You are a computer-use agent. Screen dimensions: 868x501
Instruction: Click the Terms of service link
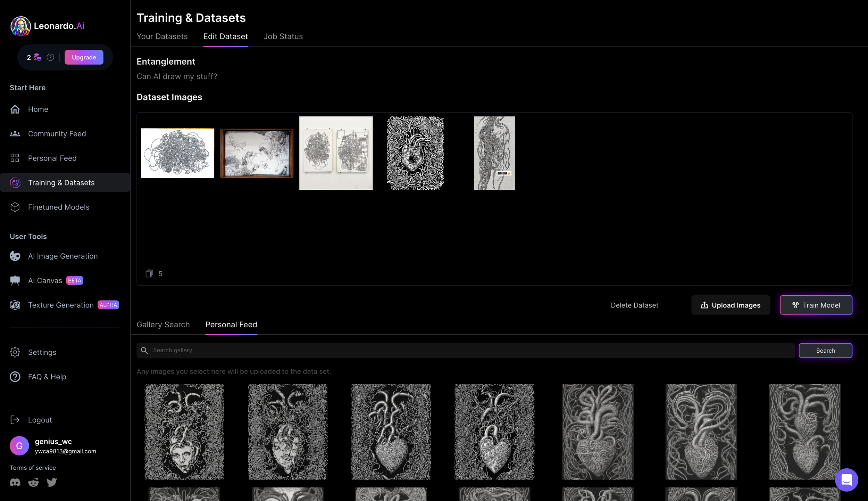coord(33,468)
